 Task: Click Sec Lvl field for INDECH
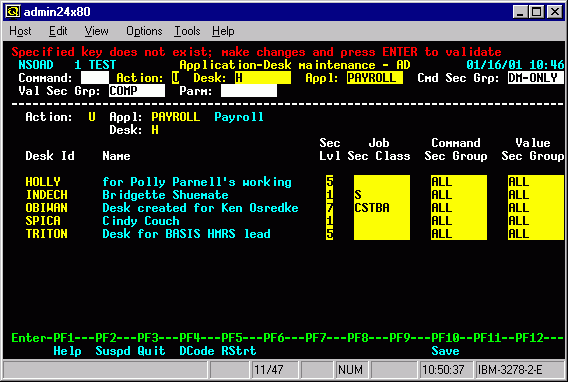329,195
